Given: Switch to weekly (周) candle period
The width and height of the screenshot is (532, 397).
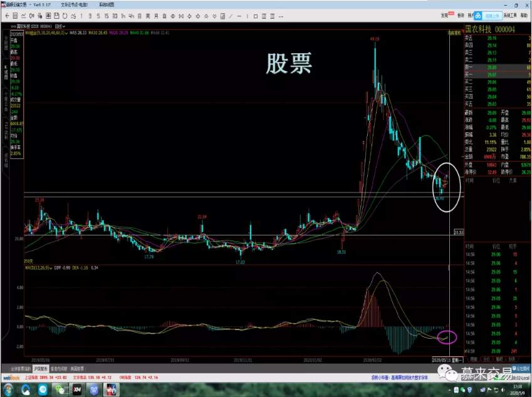Looking at the screenshot, I should [x=148, y=16].
